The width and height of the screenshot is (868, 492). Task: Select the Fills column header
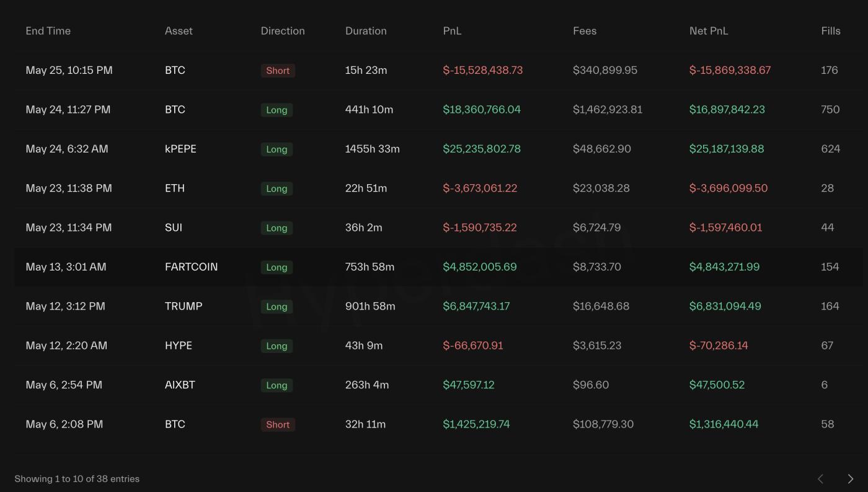point(830,30)
